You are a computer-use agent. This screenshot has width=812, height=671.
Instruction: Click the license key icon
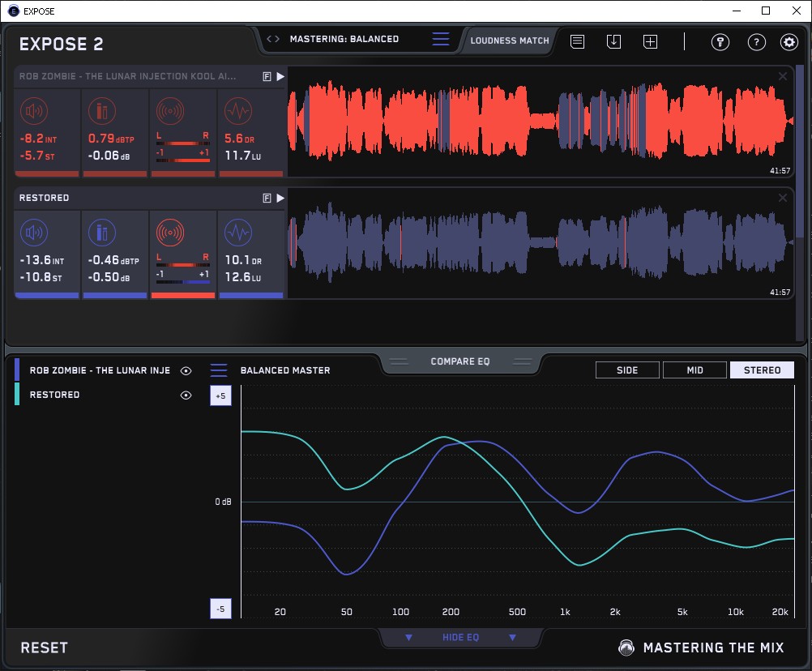pyautogui.click(x=720, y=42)
